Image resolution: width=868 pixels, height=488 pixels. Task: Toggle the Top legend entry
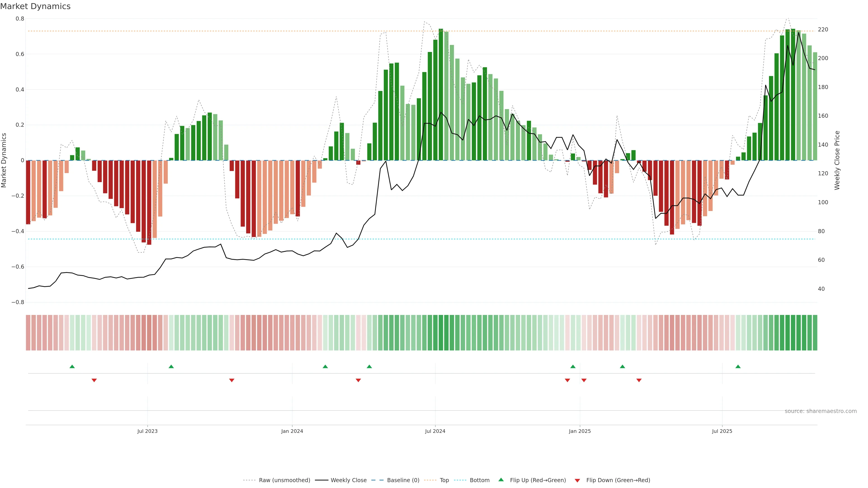tap(444, 480)
